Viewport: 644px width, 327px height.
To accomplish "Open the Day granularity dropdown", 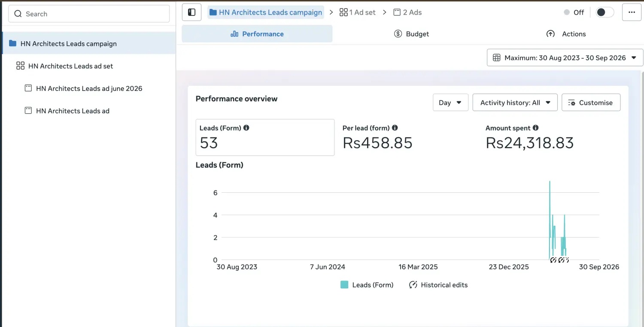I will click(x=450, y=103).
